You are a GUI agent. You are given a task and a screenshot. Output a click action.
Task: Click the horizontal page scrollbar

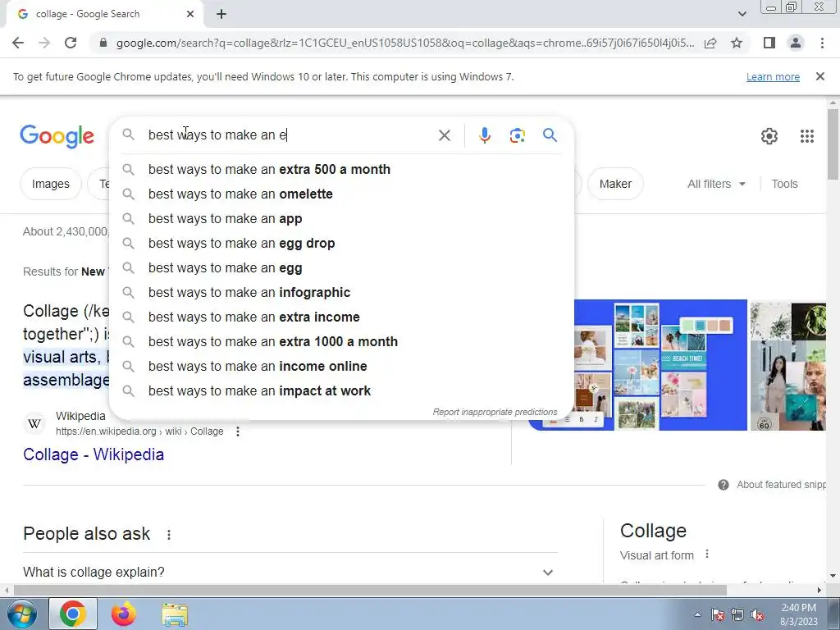pos(370,590)
